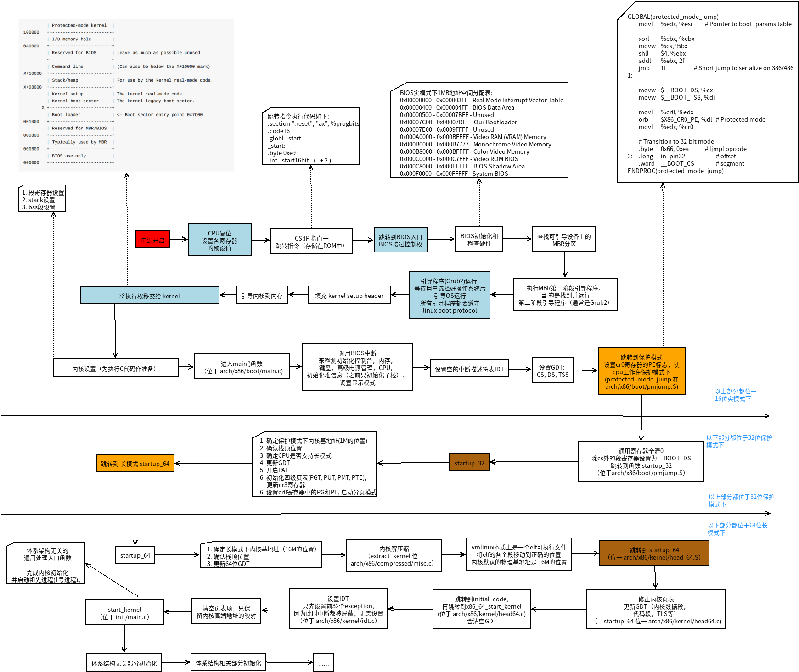Select the 0x00007C00 Our Bootloader line
This screenshot has width=799, height=672.
coord(458,122)
